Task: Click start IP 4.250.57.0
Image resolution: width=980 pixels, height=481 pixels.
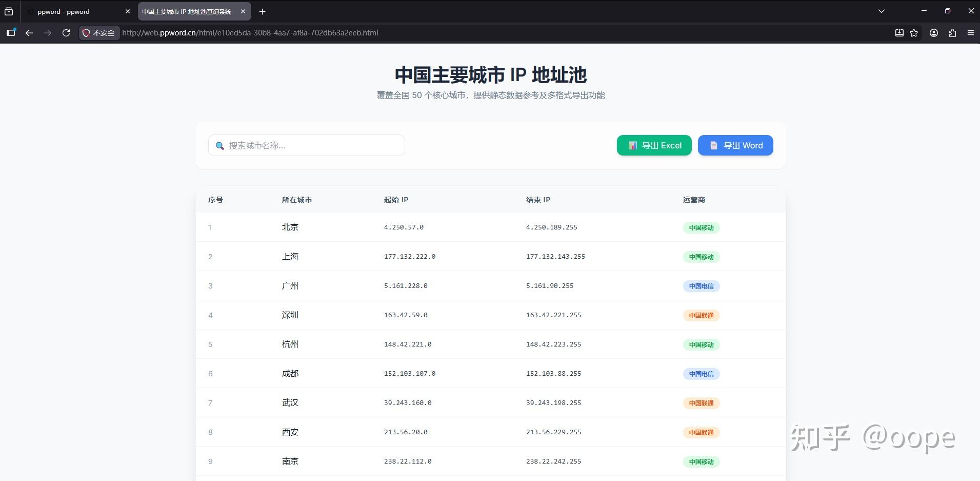Action: click(x=404, y=227)
